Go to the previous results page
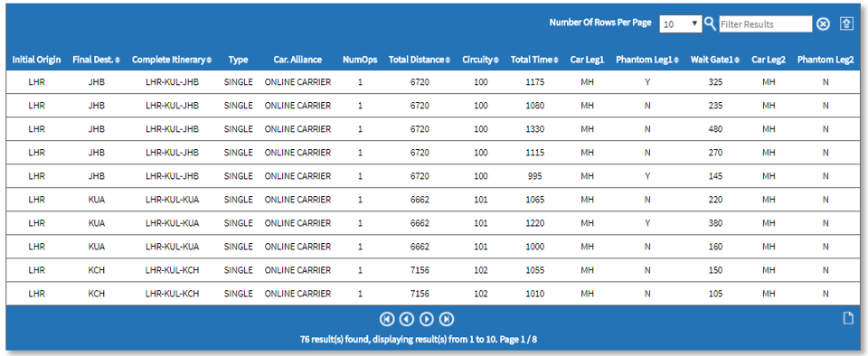The image size is (868, 356). click(x=406, y=319)
